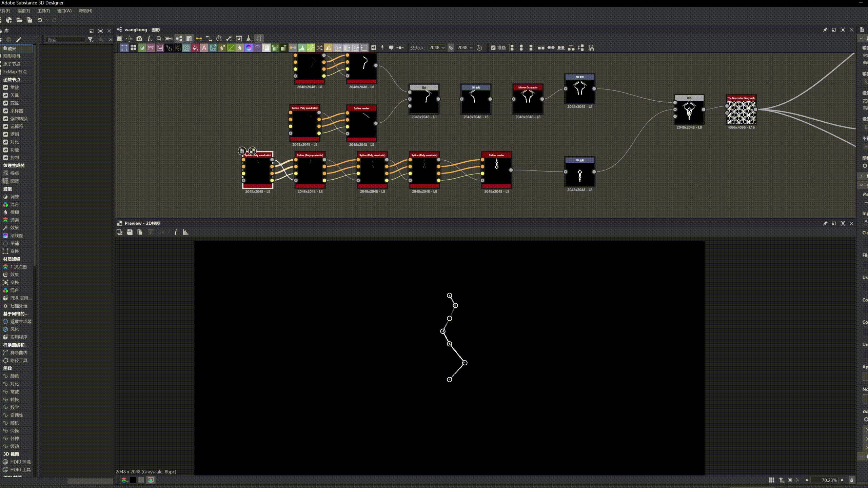This screenshot has width=868, height=488.
Task: Open the 窗口(W) menu
Action: coord(64,11)
